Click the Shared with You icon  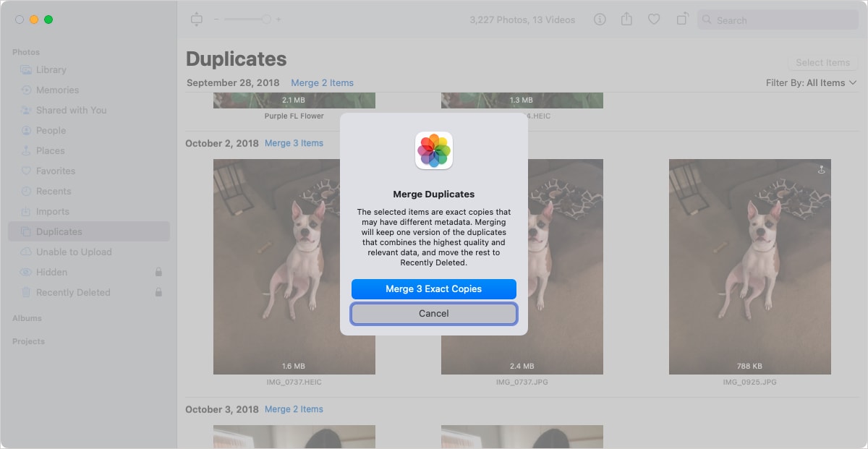coord(26,111)
